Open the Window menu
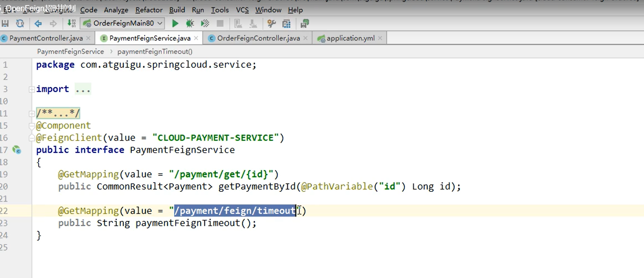Image resolution: width=644 pixels, height=278 pixels. [268, 10]
